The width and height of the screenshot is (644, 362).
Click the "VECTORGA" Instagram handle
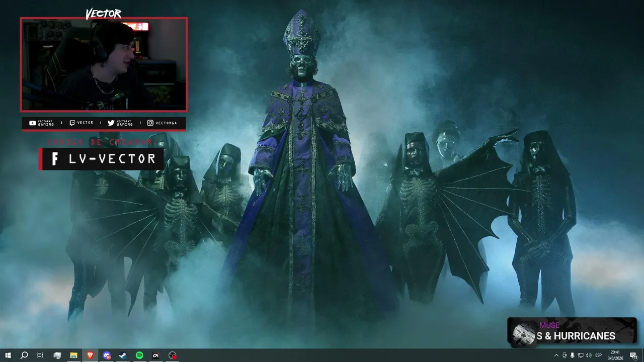tap(167, 123)
